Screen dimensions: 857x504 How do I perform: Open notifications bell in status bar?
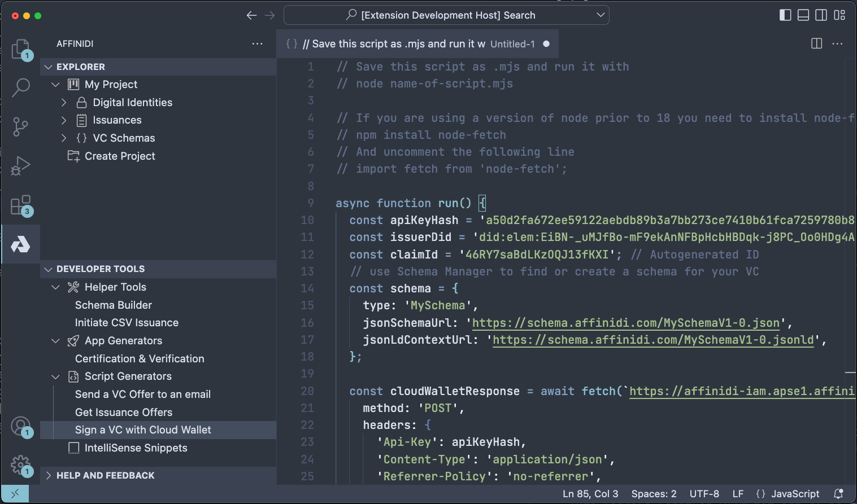(x=839, y=494)
